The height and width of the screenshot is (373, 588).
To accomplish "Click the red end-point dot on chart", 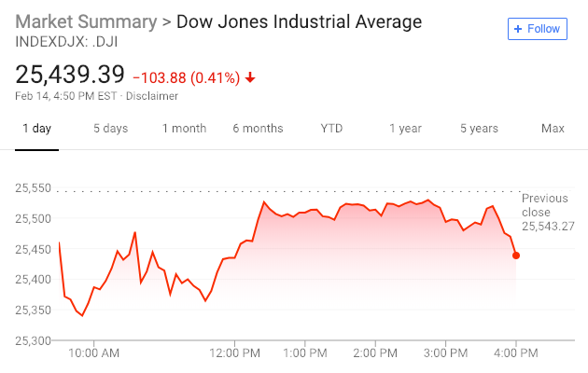I will [516, 256].
